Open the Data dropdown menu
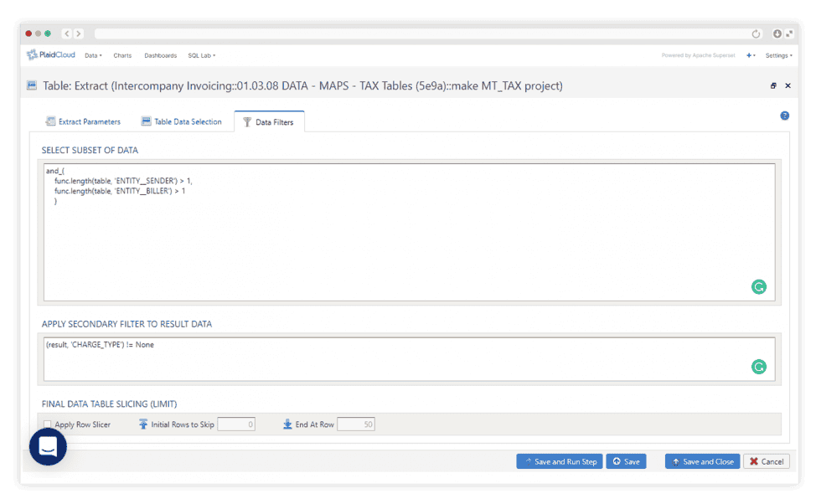The height and width of the screenshot is (504, 821). (93, 55)
